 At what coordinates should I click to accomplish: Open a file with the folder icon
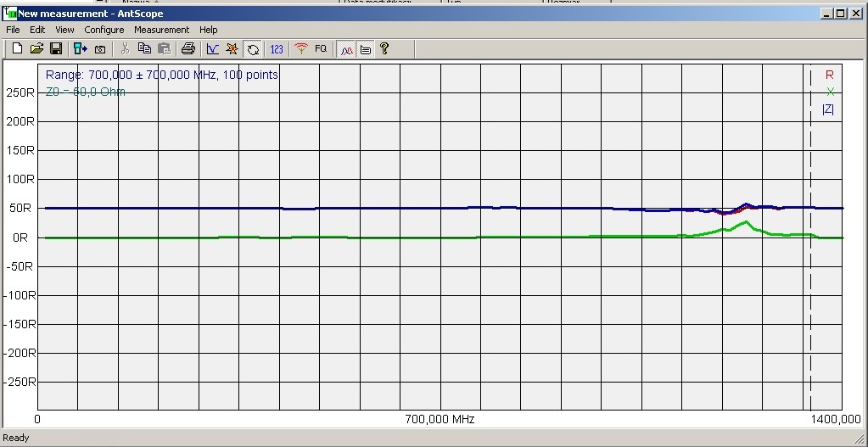click(36, 49)
